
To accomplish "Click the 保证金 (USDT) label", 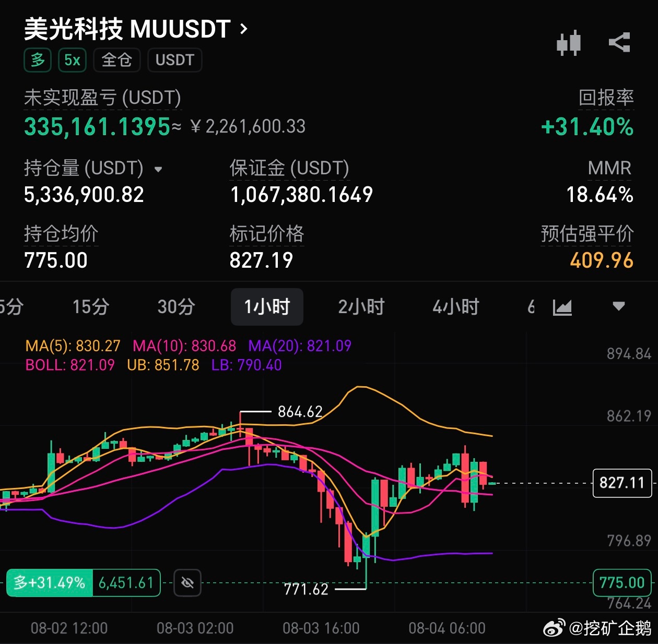I will click(x=289, y=168).
